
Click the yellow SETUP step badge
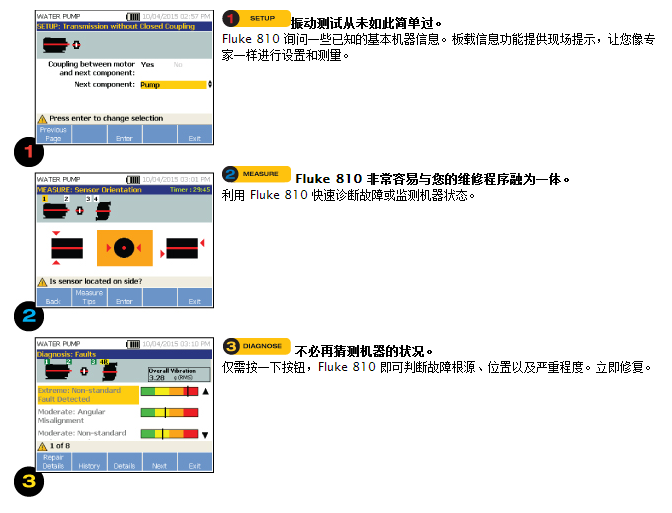click(x=255, y=19)
